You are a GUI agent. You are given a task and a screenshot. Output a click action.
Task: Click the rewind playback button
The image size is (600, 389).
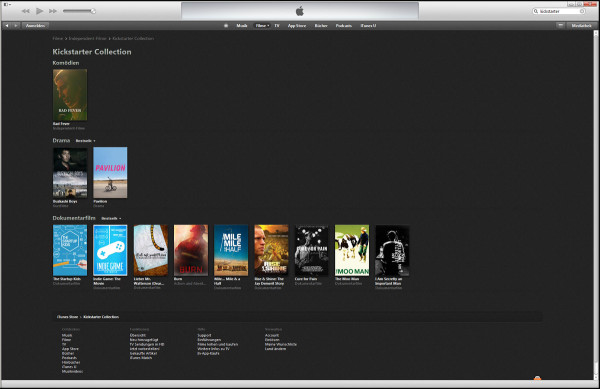click(26, 11)
